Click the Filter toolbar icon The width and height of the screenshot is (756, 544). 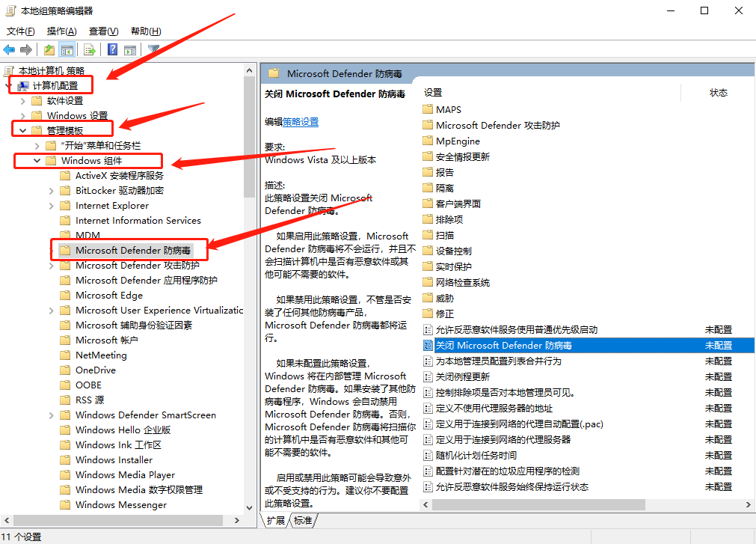(153, 49)
